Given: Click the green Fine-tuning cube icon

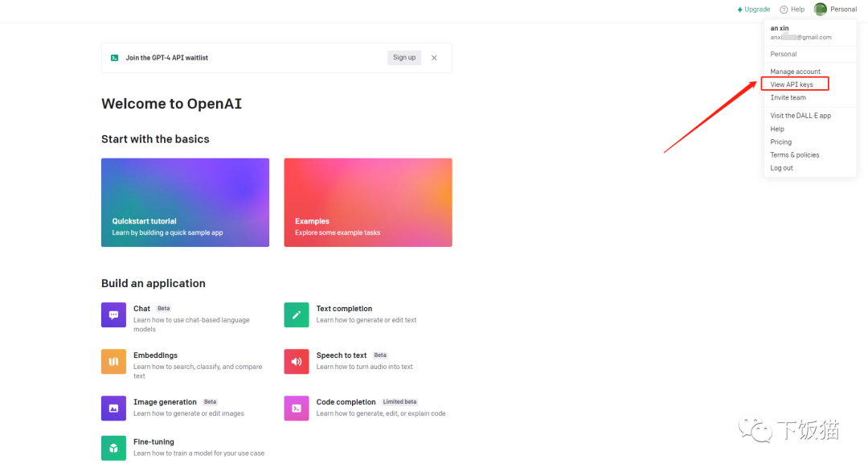Looking at the screenshot, I should pyautogui.click(x=113, y=448).
